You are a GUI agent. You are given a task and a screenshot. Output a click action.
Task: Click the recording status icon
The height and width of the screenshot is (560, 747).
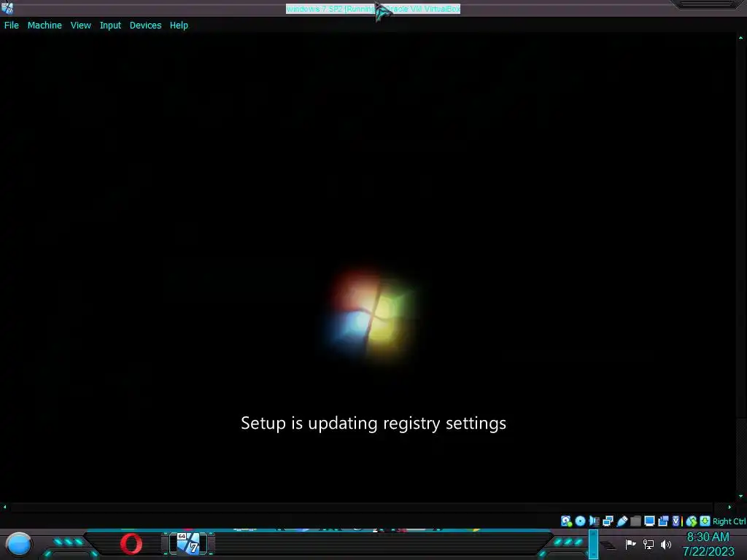tap(663, 521)
